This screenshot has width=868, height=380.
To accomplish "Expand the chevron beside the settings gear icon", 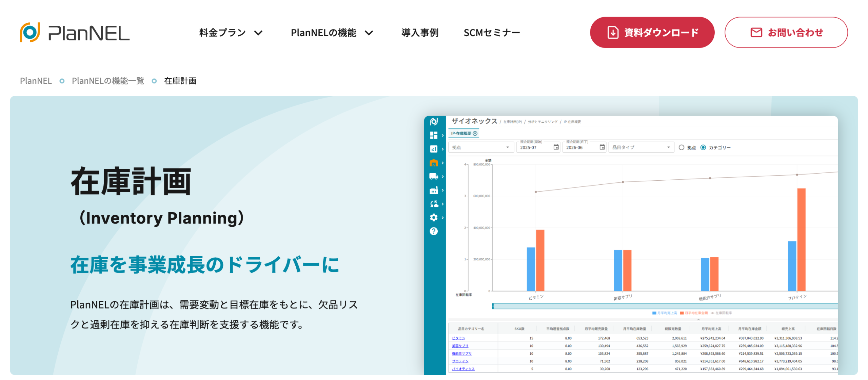I will click(x=442, y=218).
